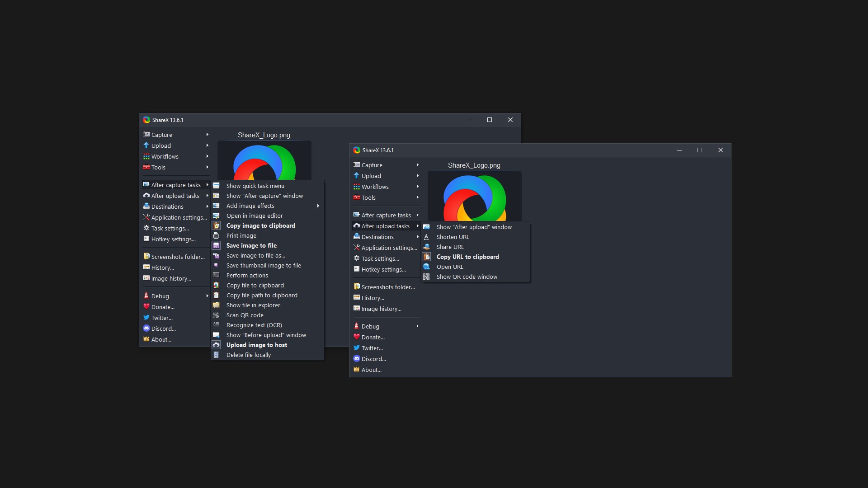This screenshot has height=488, width=868.
Task: Click the ShareX_Logo.png thumbnail preview
Action: point(474,199)
